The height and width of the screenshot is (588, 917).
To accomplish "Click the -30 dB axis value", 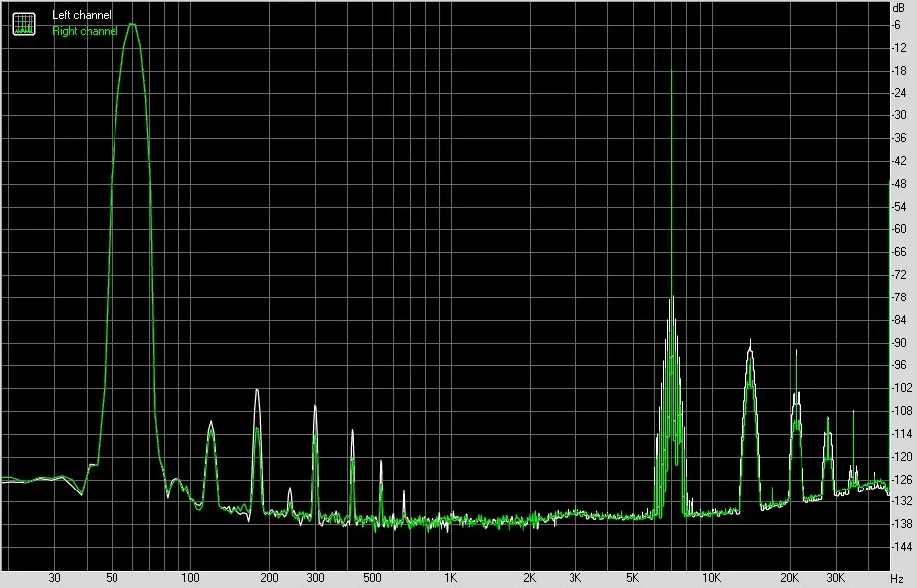I will 899,115.
